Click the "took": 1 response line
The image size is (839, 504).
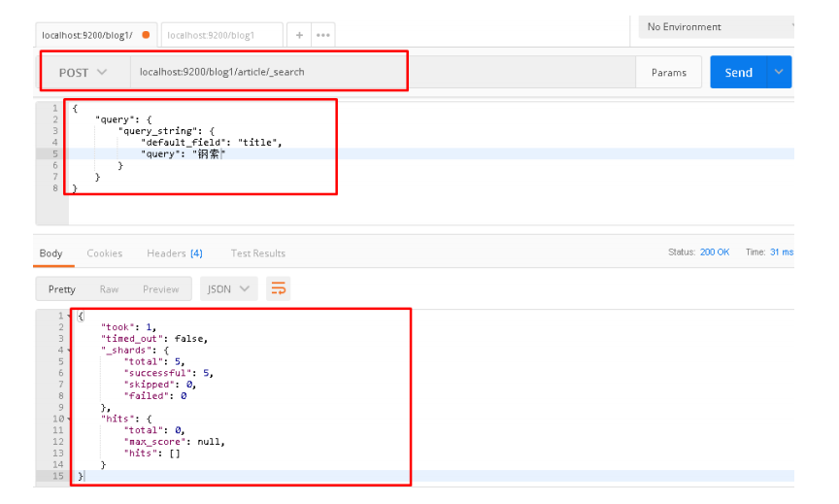point(128,327)
